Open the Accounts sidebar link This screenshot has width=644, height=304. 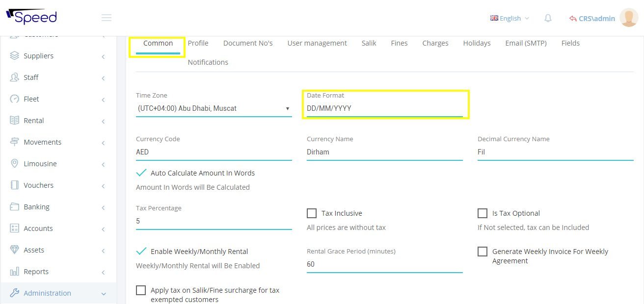[38, 228]
